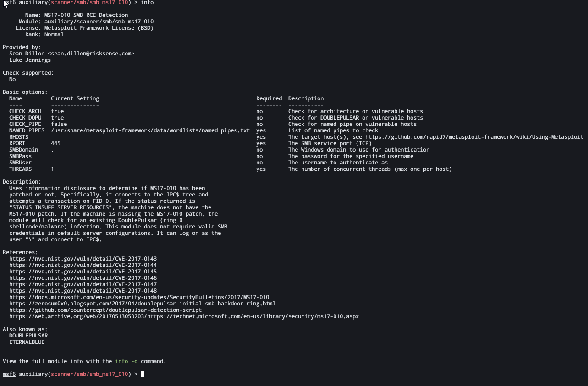Screen dimensions: 588x386
Task: Click the THREADS option name
Action: pos(21,169)
